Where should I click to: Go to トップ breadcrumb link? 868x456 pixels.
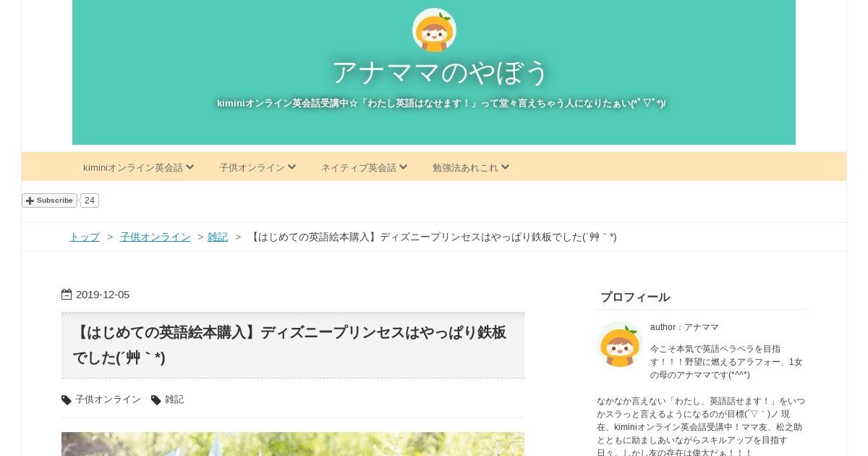coord(85,237)
